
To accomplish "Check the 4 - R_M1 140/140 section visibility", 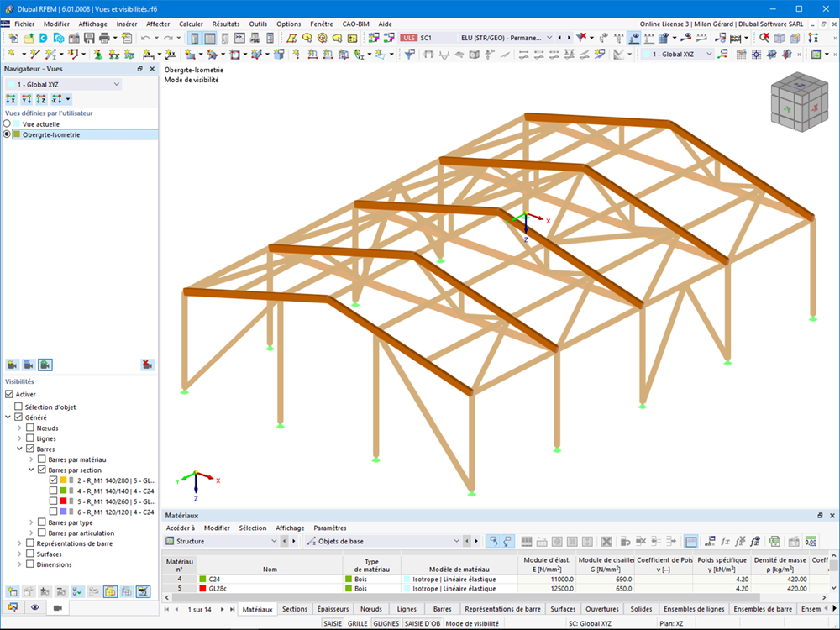I will pos(53,490).
